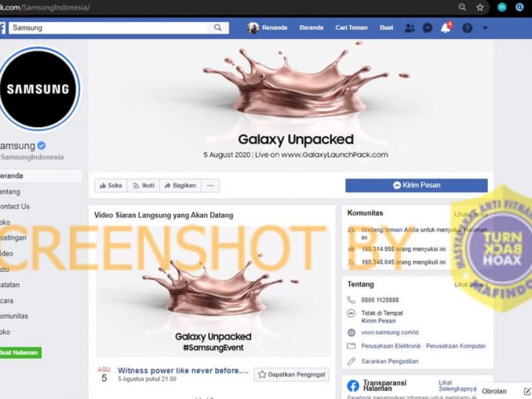
Task: Click the Kirim Pesan blue button
Action: pyautogui.click(x=417, y=186)
